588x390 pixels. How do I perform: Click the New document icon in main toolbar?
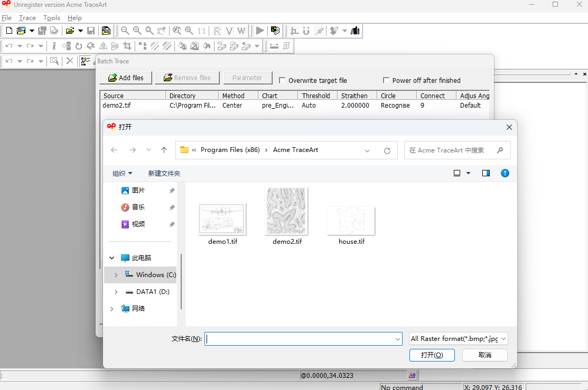tap(9, 31)
